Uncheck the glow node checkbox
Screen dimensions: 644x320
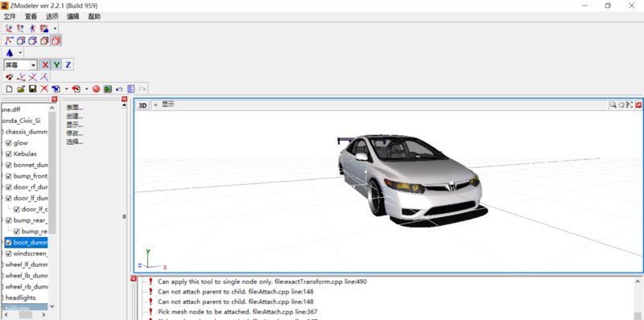[x=9, y=143]
